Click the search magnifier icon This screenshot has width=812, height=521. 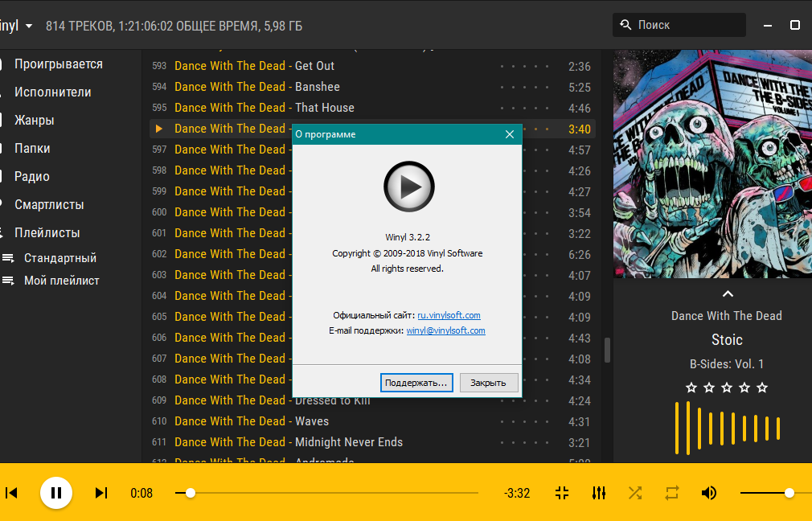(625, 25)
